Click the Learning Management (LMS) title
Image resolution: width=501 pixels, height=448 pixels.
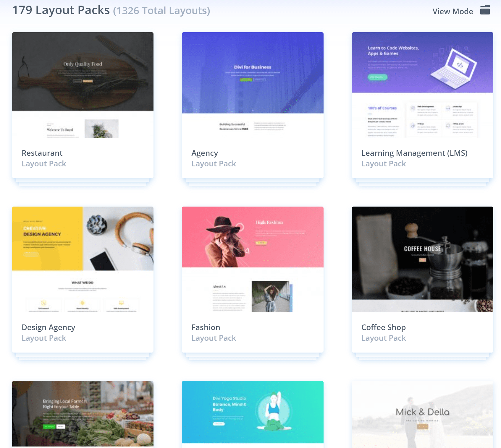coord(414,153)
